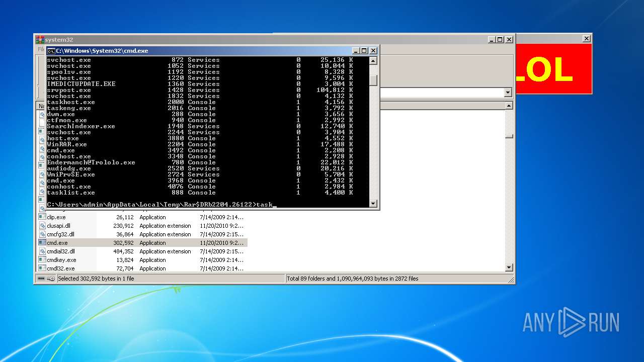Select cmcfg32.dll file name
This screenshot has width=644, height=362.
point(61,234)
